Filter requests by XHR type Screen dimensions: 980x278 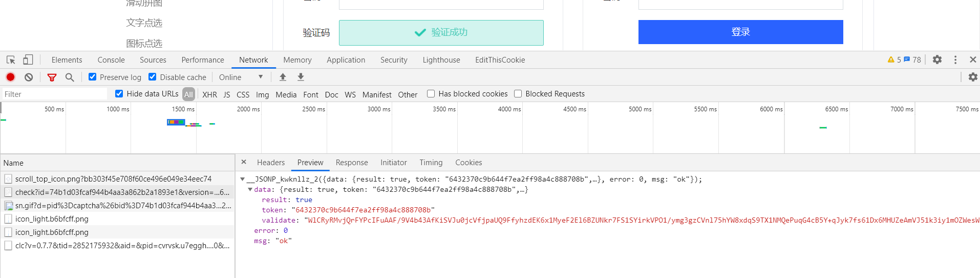tap(209, 94)
